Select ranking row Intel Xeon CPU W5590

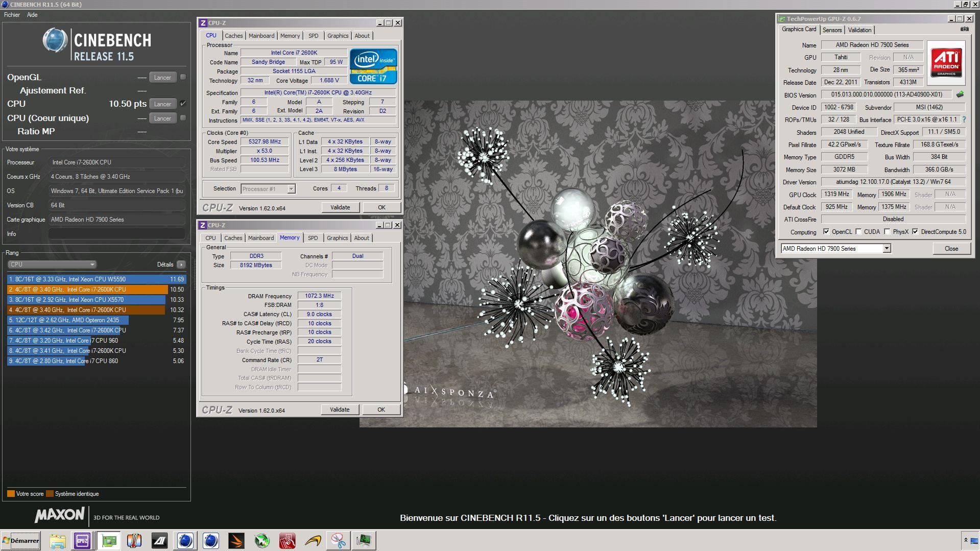(x=96, y=279)
